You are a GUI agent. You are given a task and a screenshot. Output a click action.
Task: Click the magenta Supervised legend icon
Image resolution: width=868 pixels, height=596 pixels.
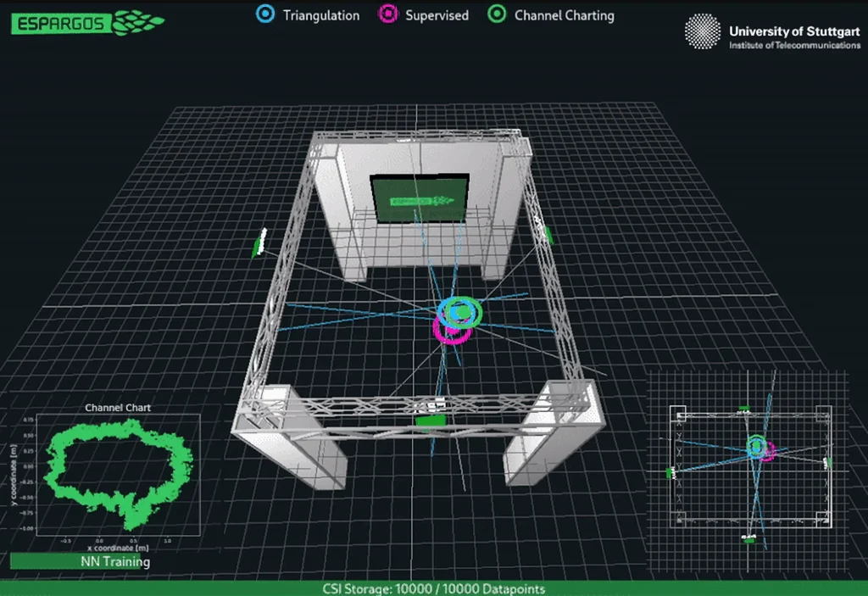point(388,14)
